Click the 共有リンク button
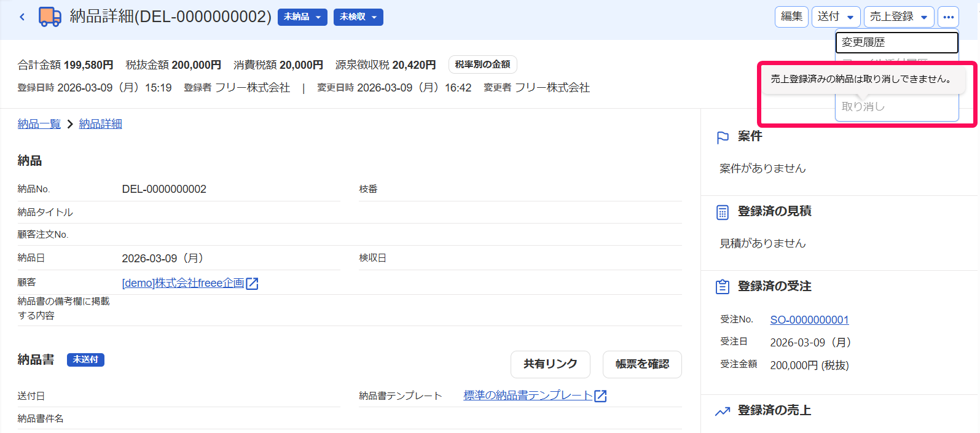This screenshot has width=980, height=433. [551, 364]
